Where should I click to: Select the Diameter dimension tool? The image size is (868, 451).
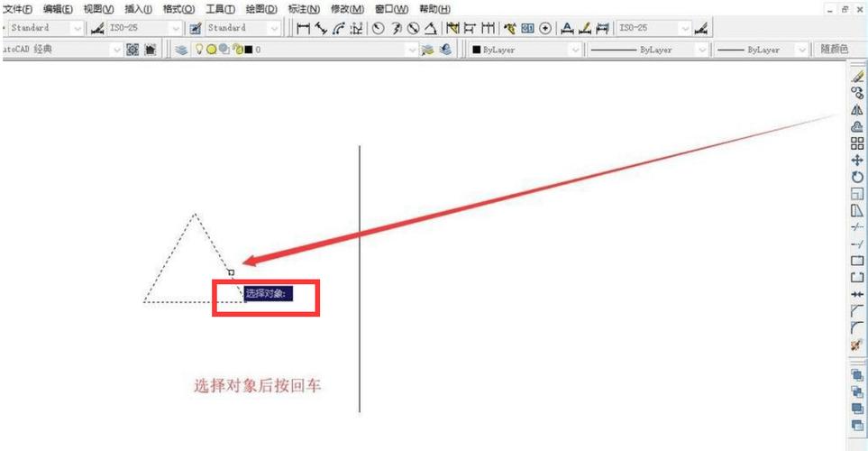coord(413,28)
